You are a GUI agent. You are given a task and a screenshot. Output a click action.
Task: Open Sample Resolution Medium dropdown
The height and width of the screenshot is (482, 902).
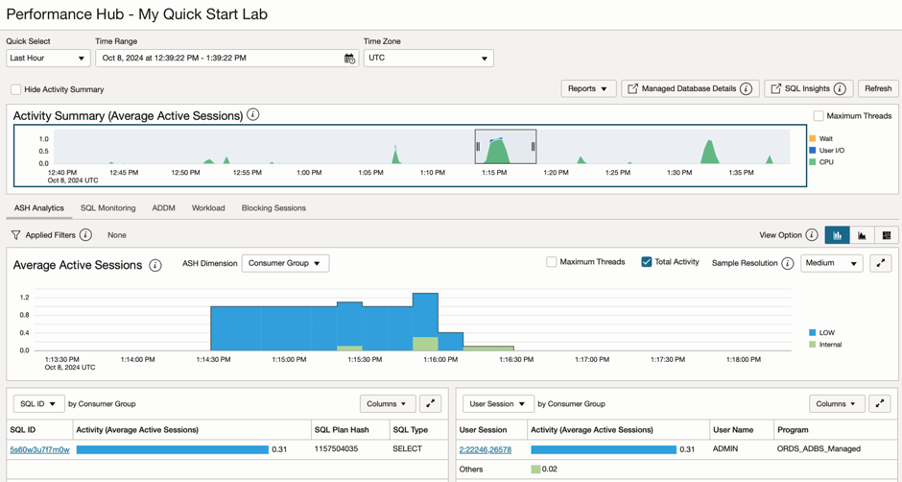pos(832,263)
